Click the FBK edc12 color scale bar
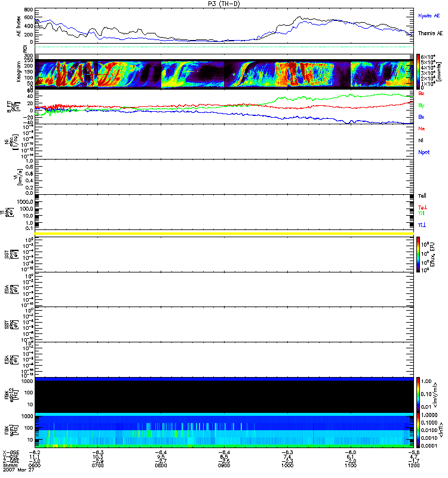The height and width of the screenshot is (478, 448). pos(418,394)
